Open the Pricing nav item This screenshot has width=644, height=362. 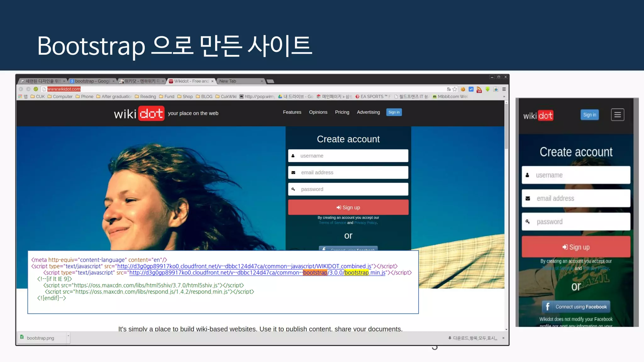[x=342, y=112]
